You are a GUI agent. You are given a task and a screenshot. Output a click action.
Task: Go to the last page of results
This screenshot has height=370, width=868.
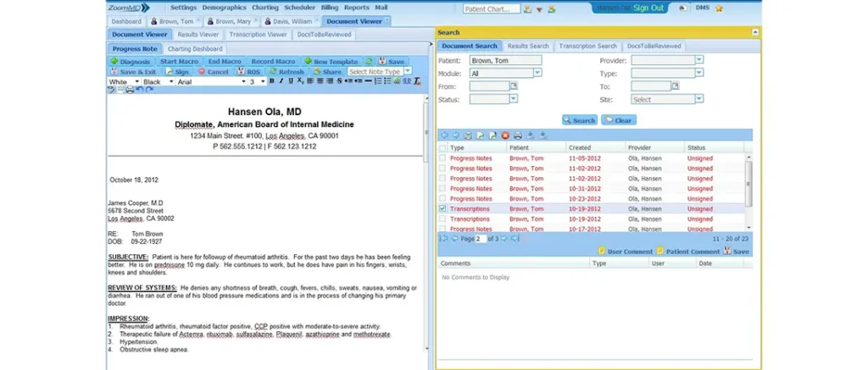(515, 239)
